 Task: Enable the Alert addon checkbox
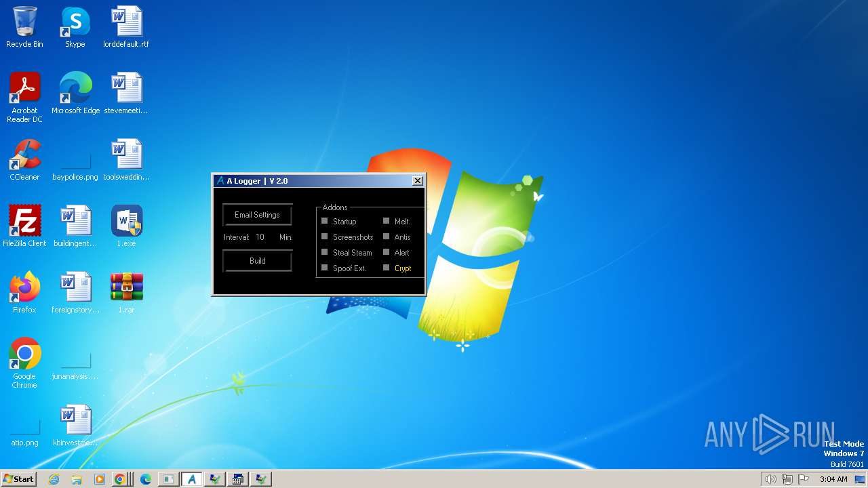[387, 252]
